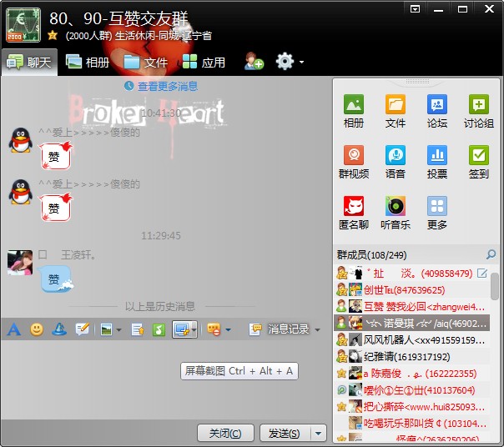The height and width of the screenshot is (447, 504).
Task: Click the star icon under group name
Action: (x=53, y=35)
